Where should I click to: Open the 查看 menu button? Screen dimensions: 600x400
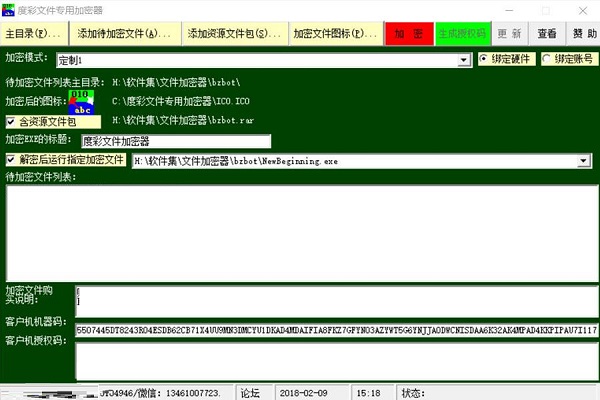[547, 34]
